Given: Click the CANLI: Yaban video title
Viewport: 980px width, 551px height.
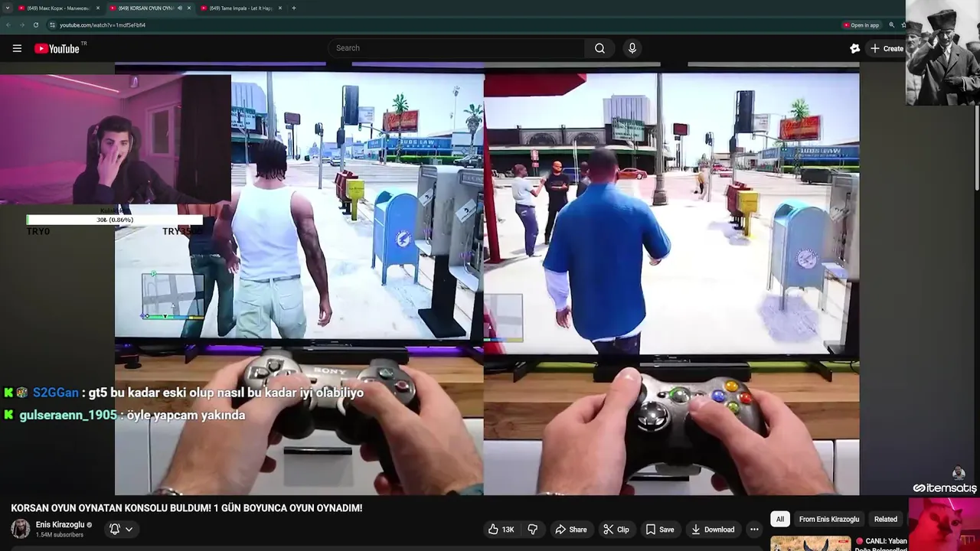Looking at the screenshot, I should point(881,544).
